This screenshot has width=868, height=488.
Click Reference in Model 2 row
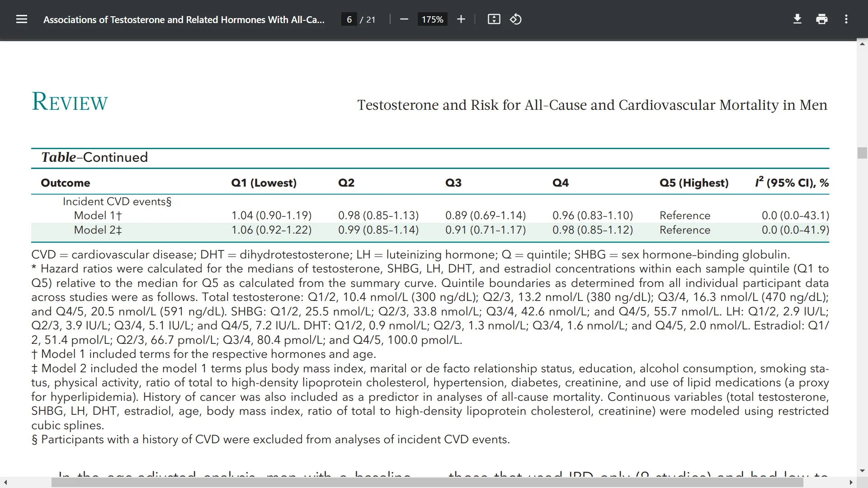point(685,230)
